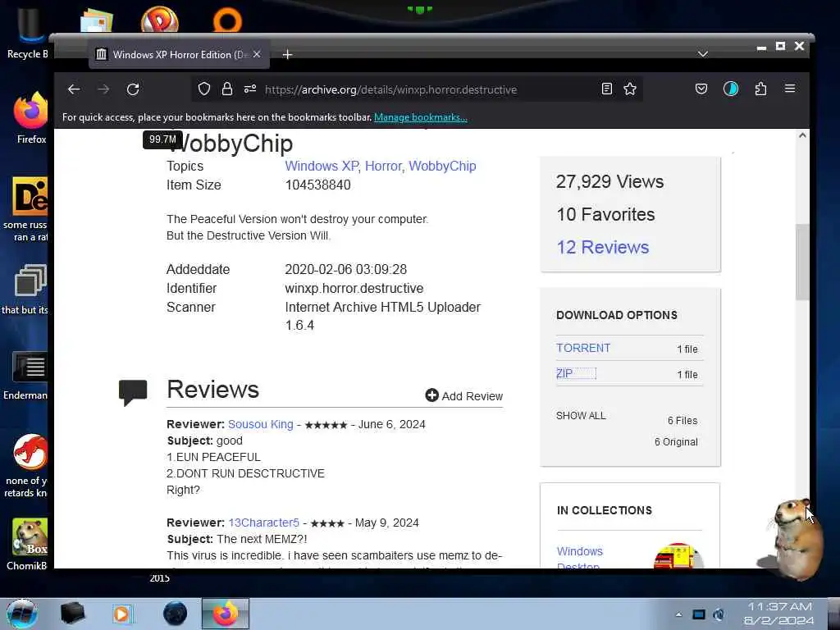Download the TORRENT option

tap(583, 348)
